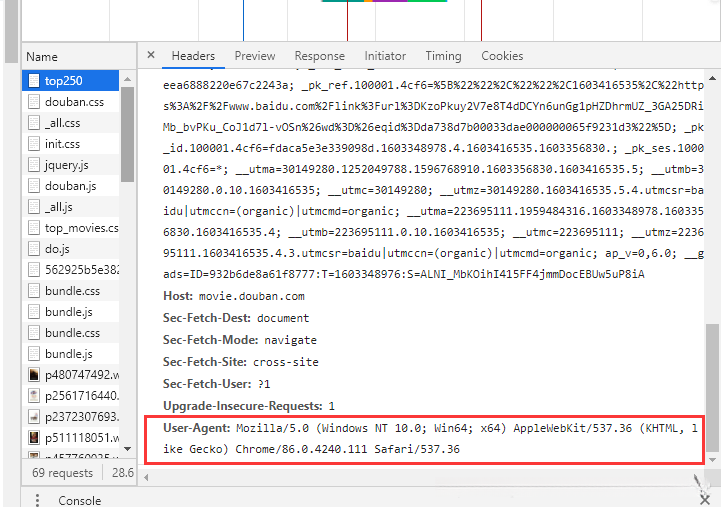Open the Console drawer three-dot menu

pyautogui.click(x=37, y=500)
